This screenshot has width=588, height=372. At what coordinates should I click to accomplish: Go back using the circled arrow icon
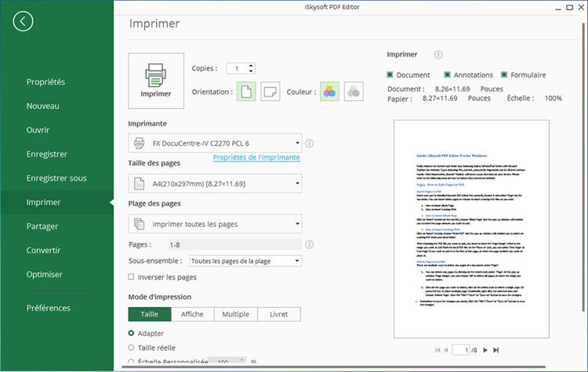[23, 21]
